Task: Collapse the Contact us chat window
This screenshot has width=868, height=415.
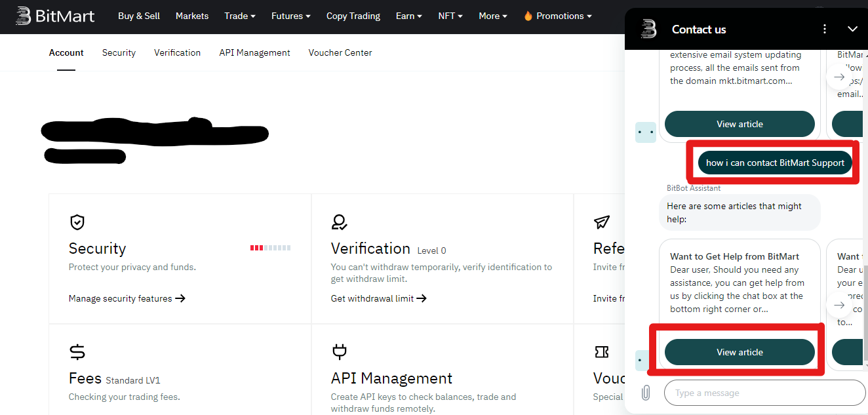Action: coord(852,29)
